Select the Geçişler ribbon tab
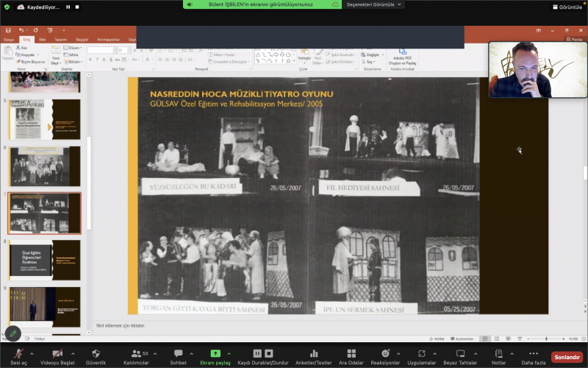The image size is (588, 368). click(x=82, y=40)
